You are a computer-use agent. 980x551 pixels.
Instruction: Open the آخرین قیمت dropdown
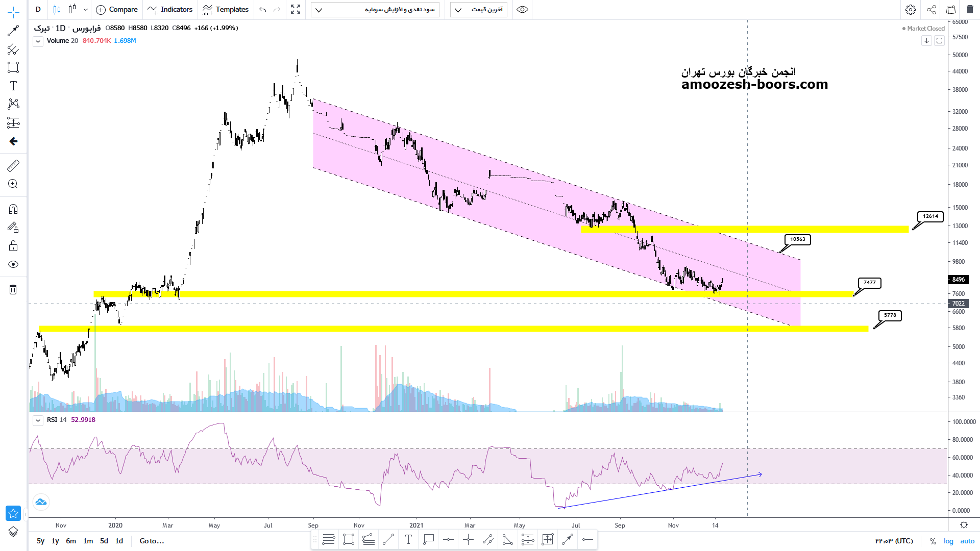(479, 10)
